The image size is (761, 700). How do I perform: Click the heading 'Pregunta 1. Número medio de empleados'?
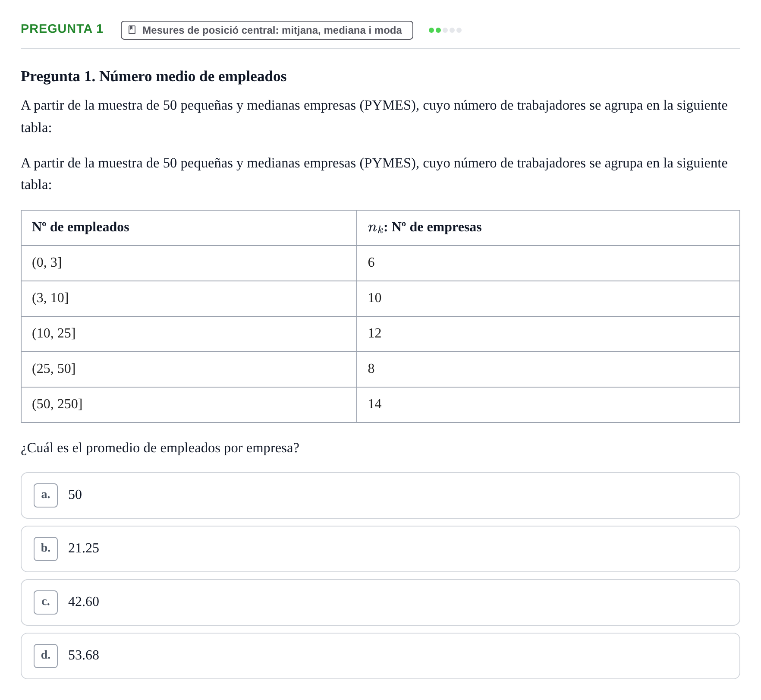[x=154, y=76]
